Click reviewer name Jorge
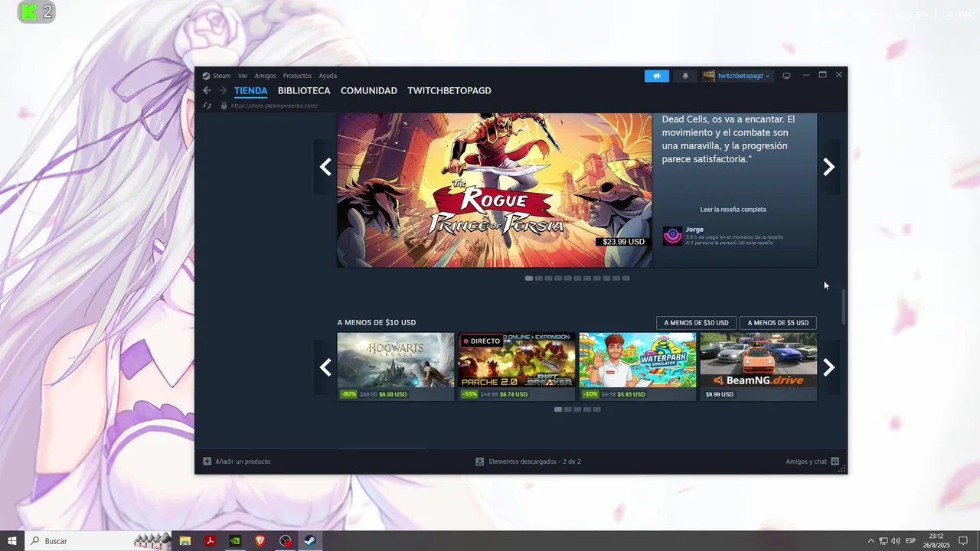980x551 pixels. coord(694,230)
